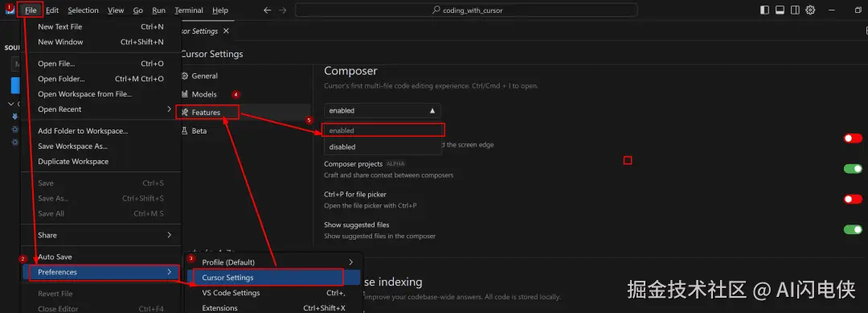Click the Cursor app logo
Screen dimensions: 868x313
pos(10,10)
